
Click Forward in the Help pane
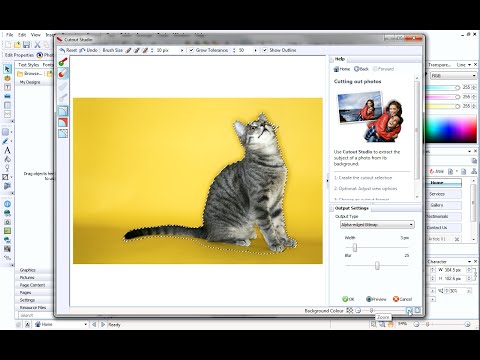pos(383,69)
